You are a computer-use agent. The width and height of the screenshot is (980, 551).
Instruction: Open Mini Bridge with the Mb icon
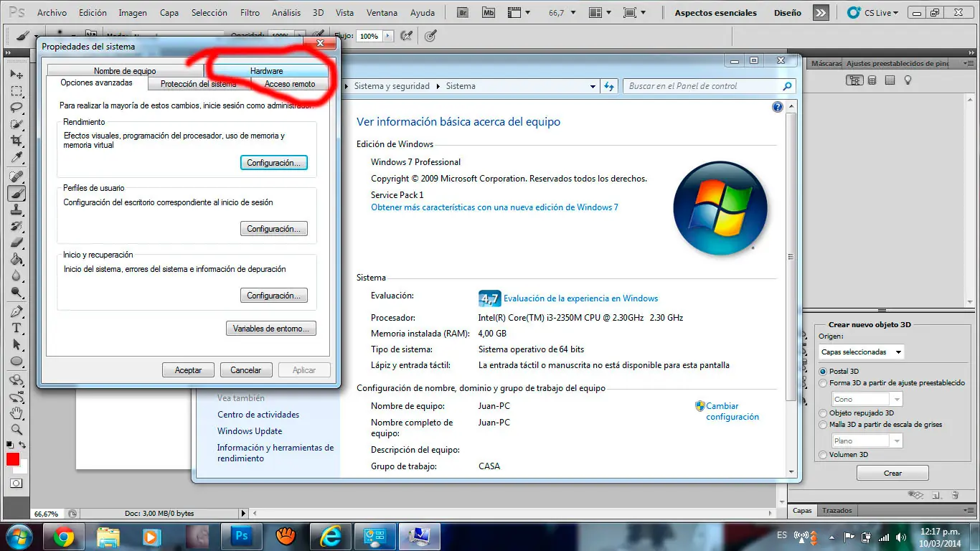tap(489, 13)
